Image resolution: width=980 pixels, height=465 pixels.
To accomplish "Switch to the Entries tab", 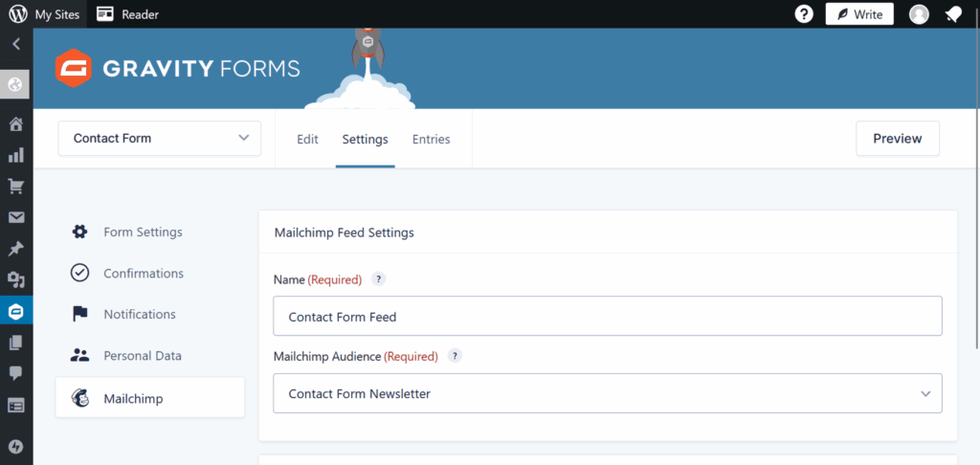I will pos(432,139).
